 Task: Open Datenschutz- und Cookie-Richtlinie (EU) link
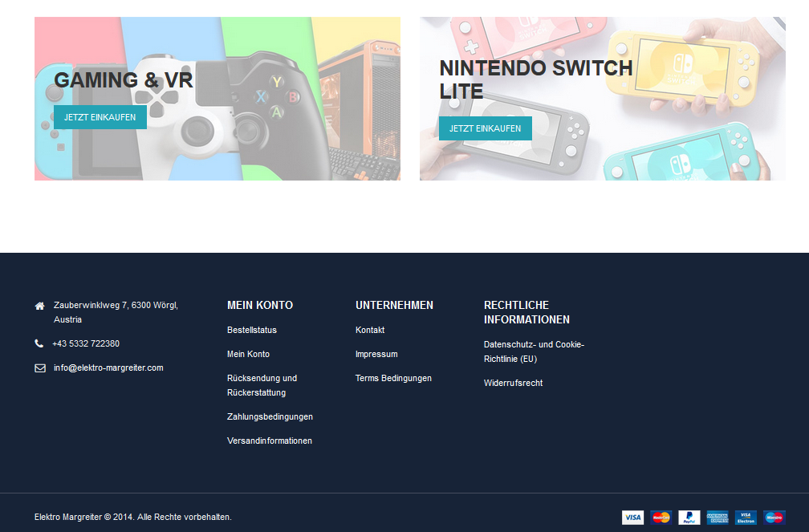(534, 351)
